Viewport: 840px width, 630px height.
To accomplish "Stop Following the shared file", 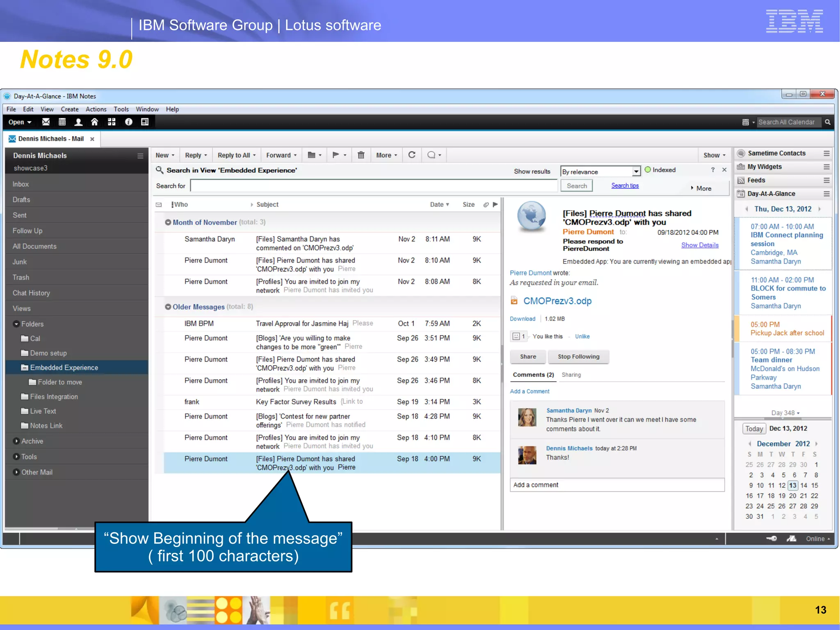I will point(578,357).
